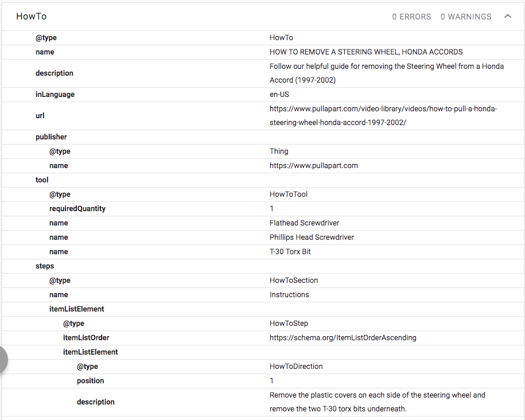Collapse the HowTo section with the chevron
Screen dimensions: 525x420
click(507, 17)
